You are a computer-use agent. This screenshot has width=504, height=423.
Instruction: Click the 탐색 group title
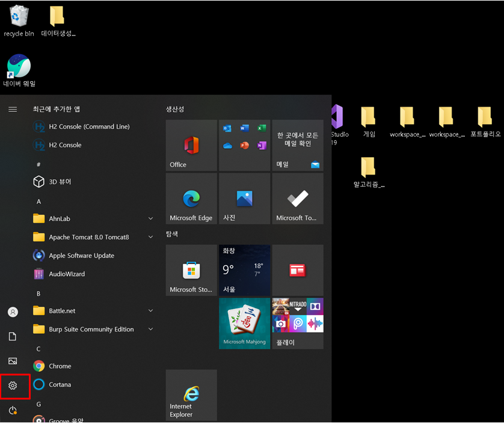172,234
